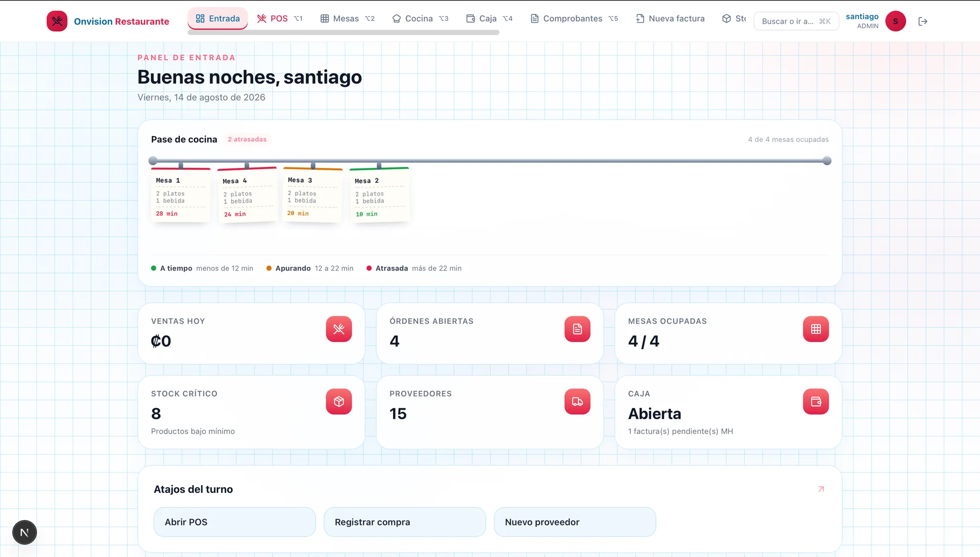
Task: Switch to the Entrada tab
Action: coord(218,18)
